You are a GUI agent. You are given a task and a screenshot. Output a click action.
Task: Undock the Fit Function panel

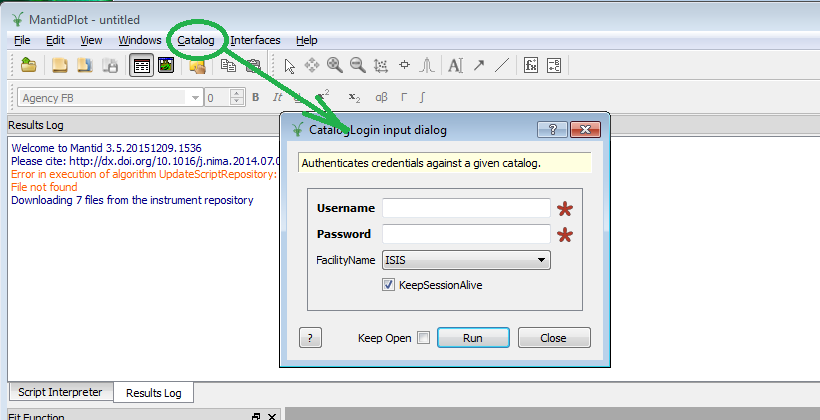tap(256, 416)
